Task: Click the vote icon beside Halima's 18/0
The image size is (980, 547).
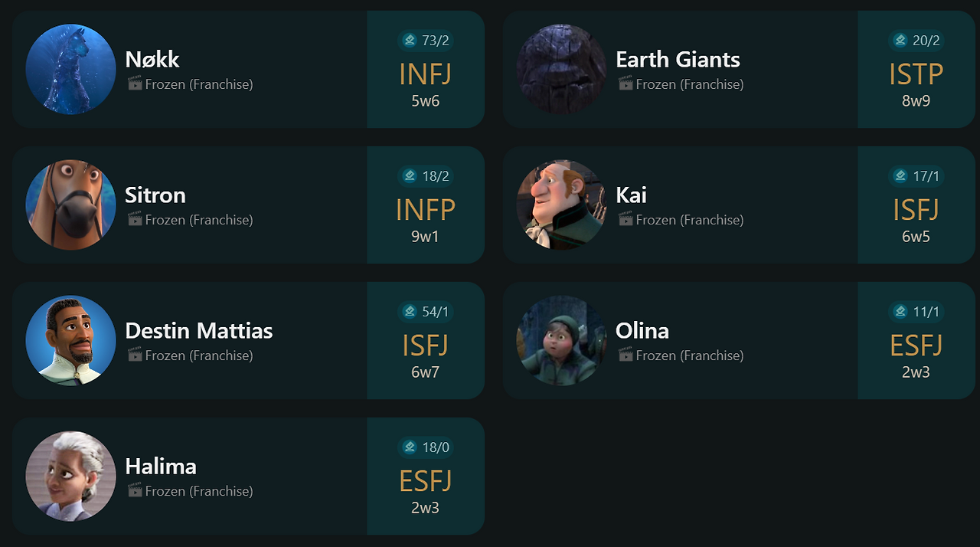Action: coord(410,447)
